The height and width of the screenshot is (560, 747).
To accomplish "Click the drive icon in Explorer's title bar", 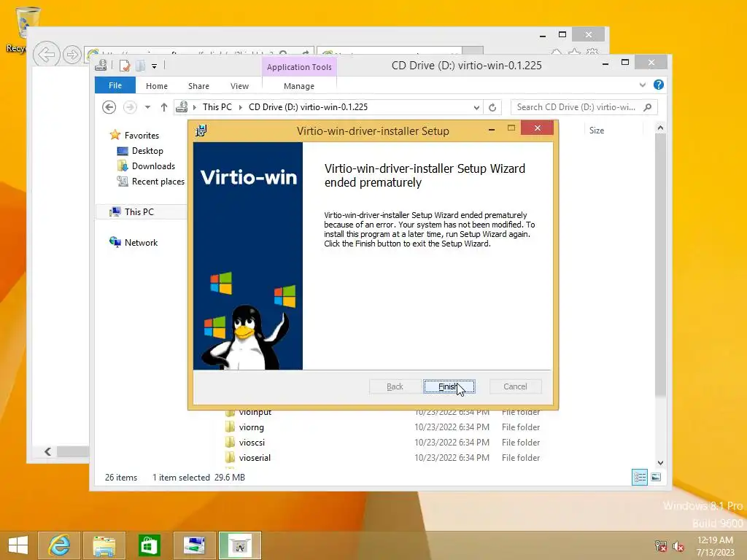I will tap(101, 65).
